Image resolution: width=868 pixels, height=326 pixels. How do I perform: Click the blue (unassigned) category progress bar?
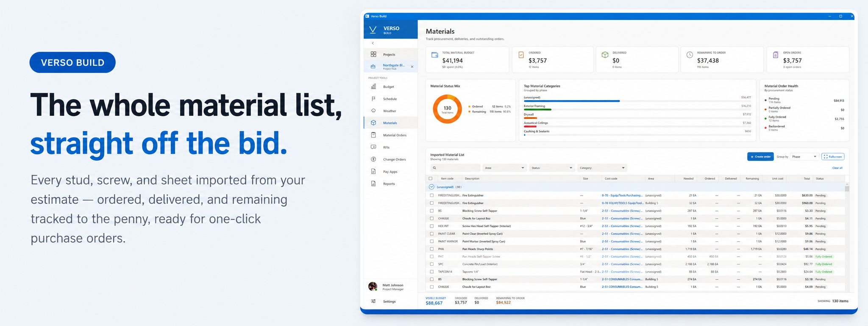click(572, 101)
